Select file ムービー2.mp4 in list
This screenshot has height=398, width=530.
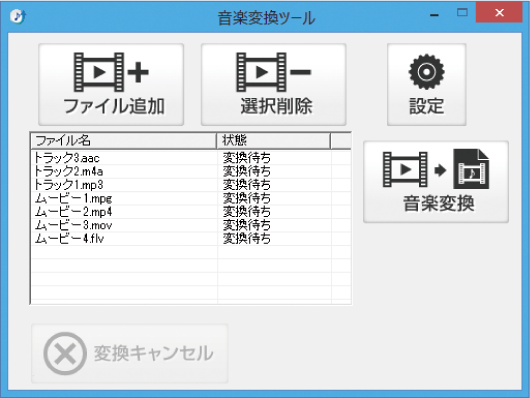[73, 212]
